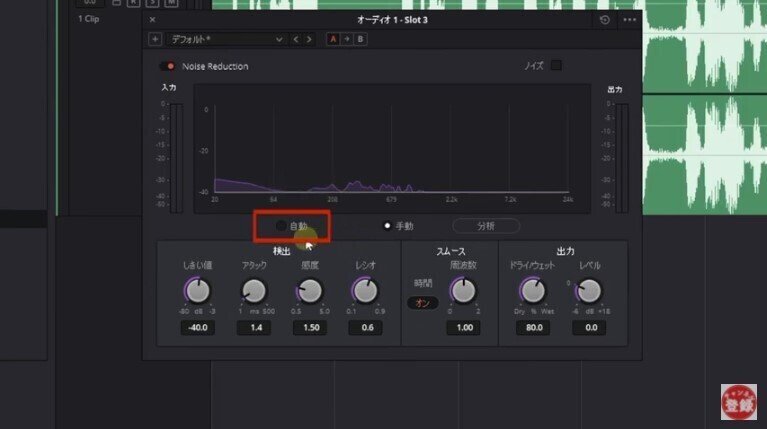Go to the previous preset arrow
Screen dimensions: 767x429
tap(295, 39)
